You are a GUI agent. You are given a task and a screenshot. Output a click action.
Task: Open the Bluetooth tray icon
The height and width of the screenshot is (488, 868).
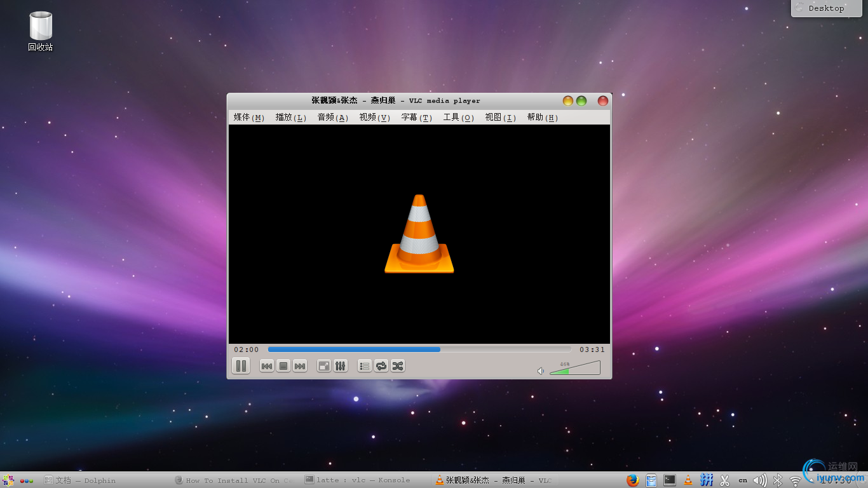pos(778,480)
